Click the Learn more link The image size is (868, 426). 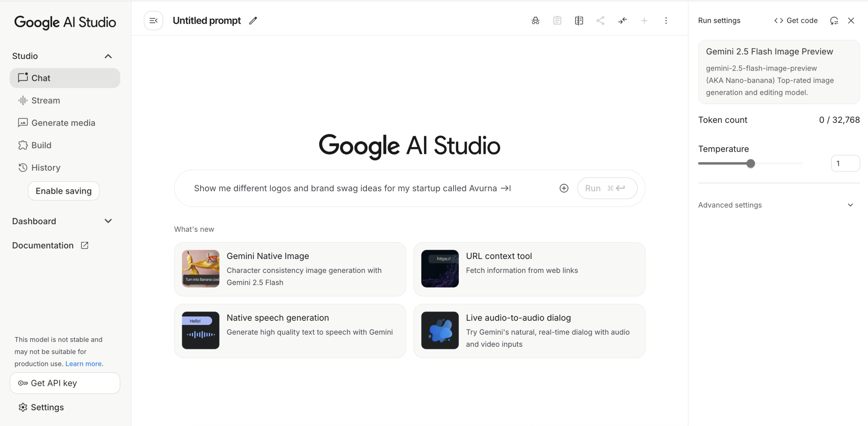[83, 364]
